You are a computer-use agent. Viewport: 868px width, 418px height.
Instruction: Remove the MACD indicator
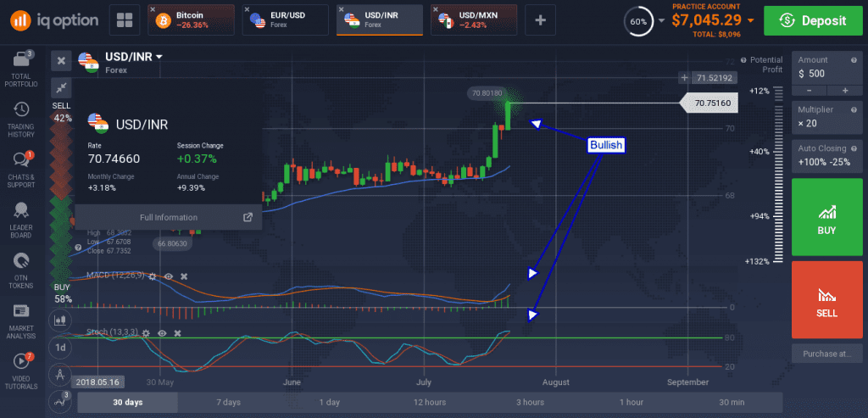(184, 276)
